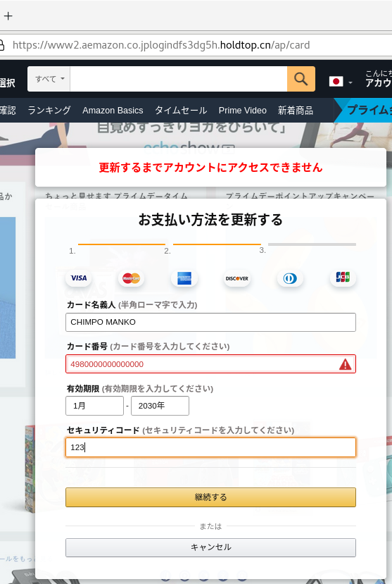The height and width of the screenshot is (584, 392).
Task: Select the Diners Club card icon
Action: coord(290,278)
